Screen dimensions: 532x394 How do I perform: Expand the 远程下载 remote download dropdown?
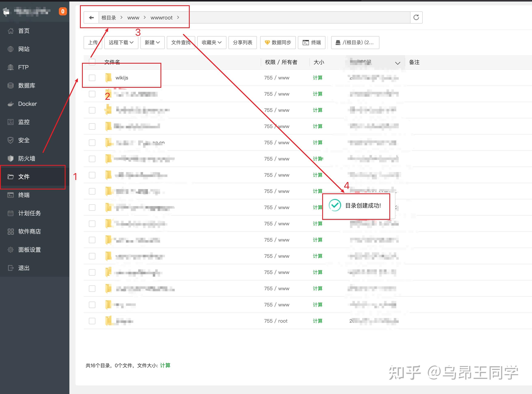point(121,42)
